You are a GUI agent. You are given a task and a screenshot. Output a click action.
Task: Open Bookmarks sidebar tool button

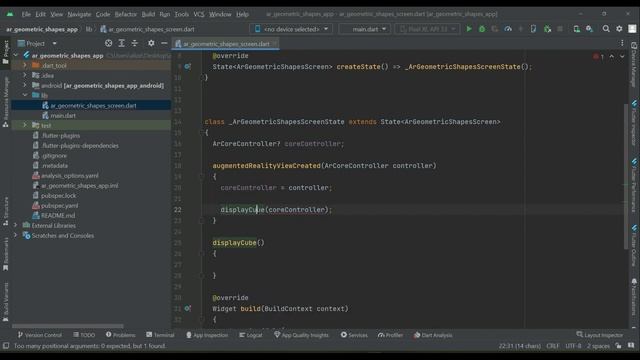tap(5, 254)
